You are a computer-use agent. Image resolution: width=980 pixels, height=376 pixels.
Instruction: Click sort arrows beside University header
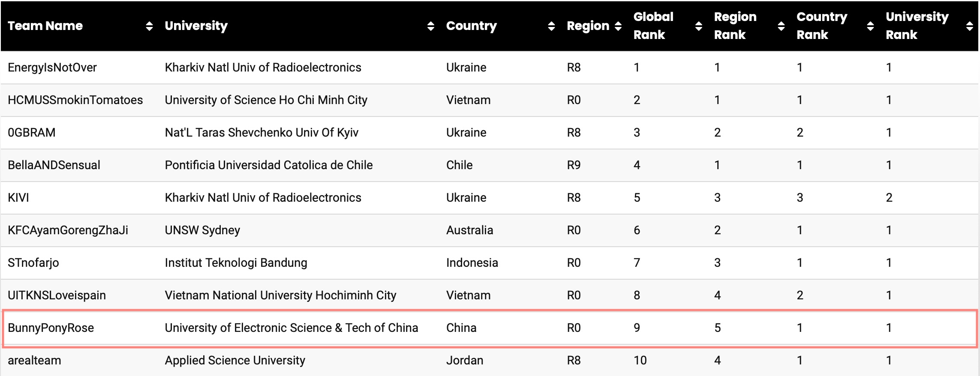[x=431, y=26]
